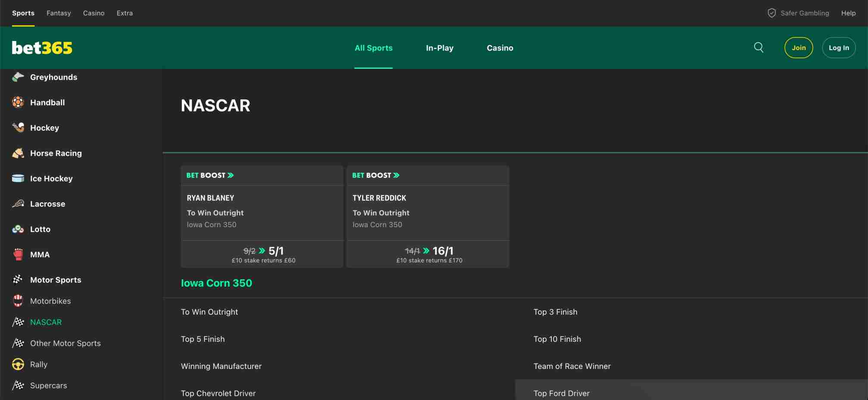This screenshot has width=868, height=400.
Task: Click the Other Motor Sports flag icon
Action: coord(18,343)
